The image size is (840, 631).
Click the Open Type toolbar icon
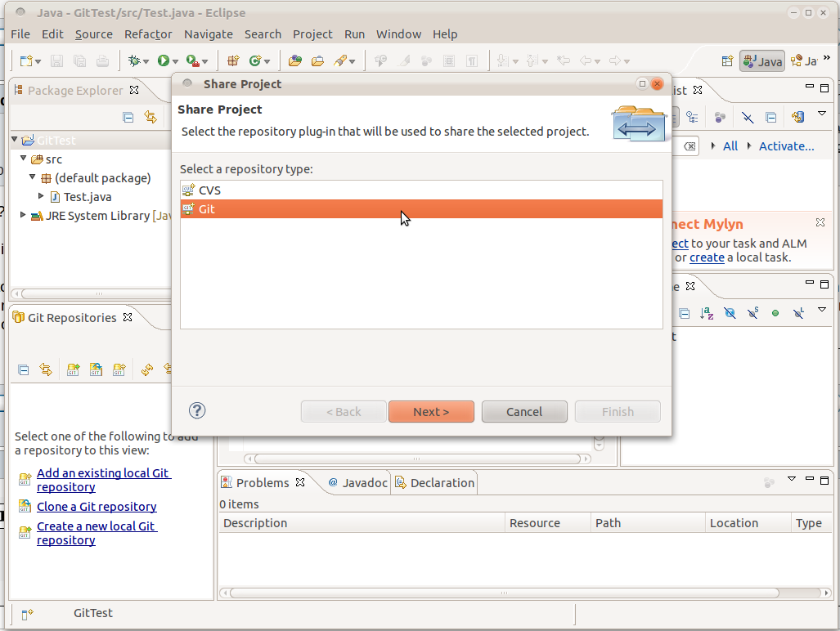point(294,61)
